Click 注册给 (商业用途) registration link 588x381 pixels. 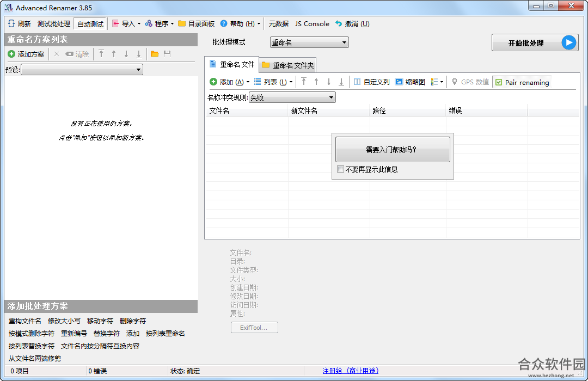click(350, 371)
